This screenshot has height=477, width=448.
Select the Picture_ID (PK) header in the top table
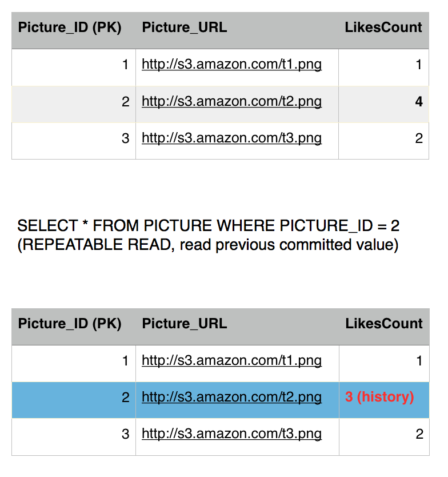70,27
